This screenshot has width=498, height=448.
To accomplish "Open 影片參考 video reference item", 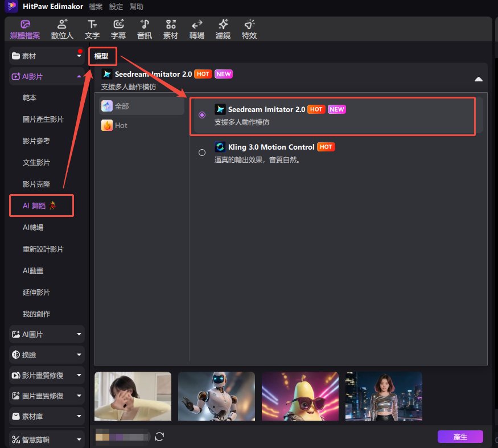I will (x=36, y=141).
